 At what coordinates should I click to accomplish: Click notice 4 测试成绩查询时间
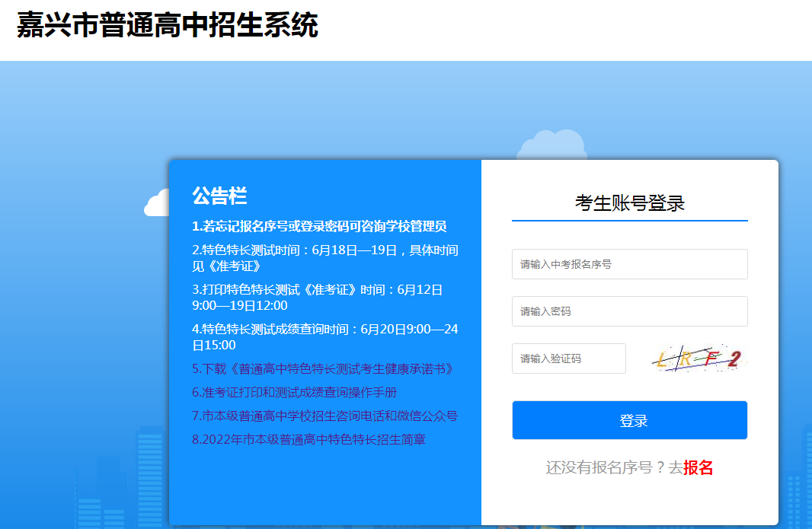tap(325, 337)
